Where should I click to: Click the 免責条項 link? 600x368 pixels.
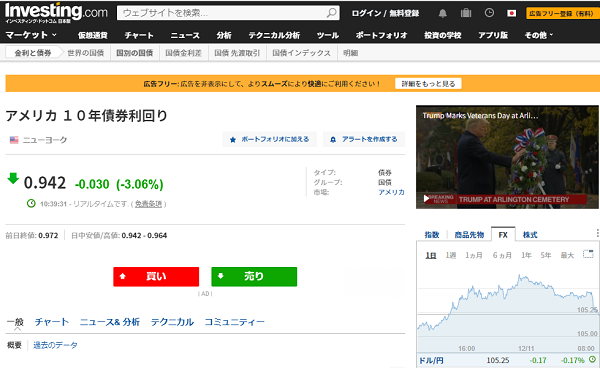[x=148, y=204]
